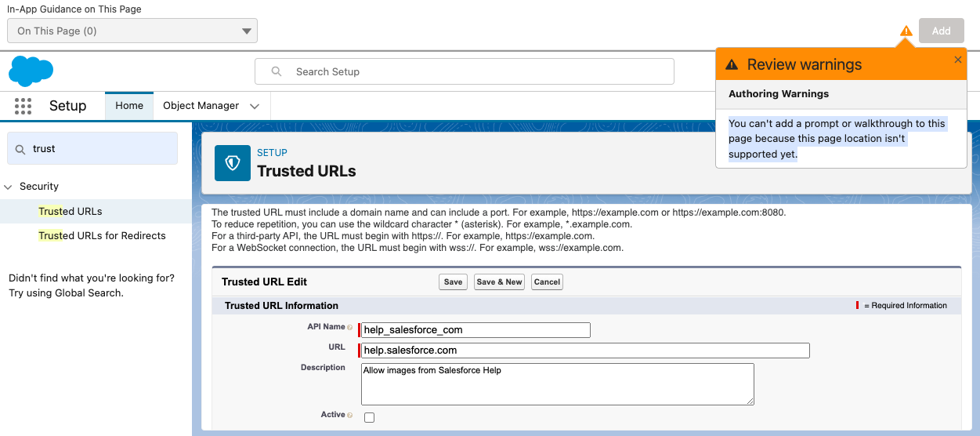
Task: Open the App Launcher grid icon
Action: point(23,106)
